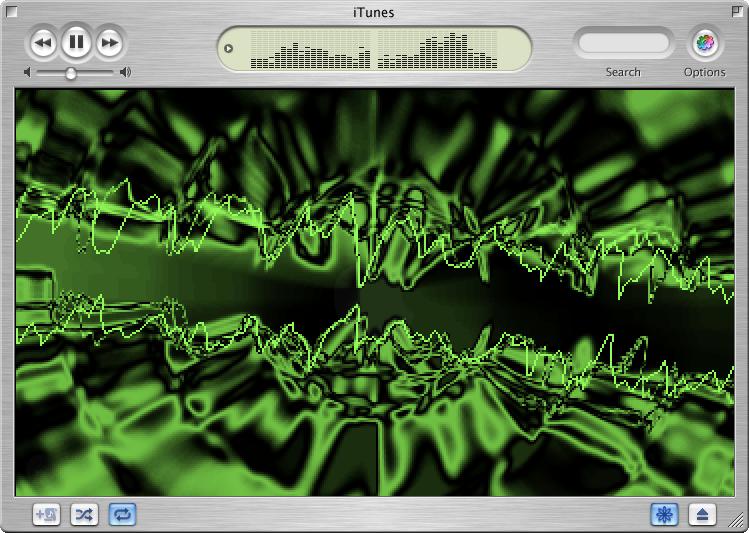Eject the disc
The width and height of the screenshot is (749, 533).
pyautogui.click(x=702, y=514)
